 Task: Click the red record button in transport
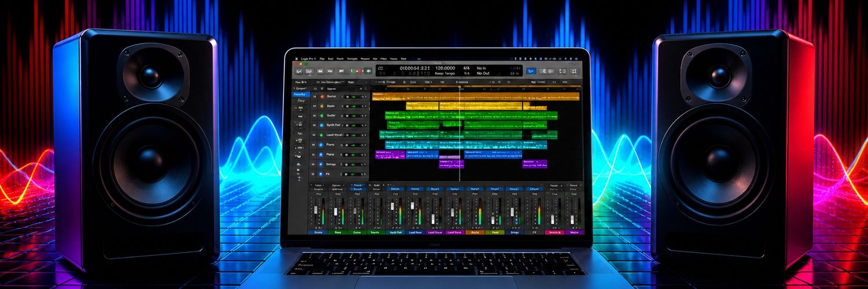[358, 71]
